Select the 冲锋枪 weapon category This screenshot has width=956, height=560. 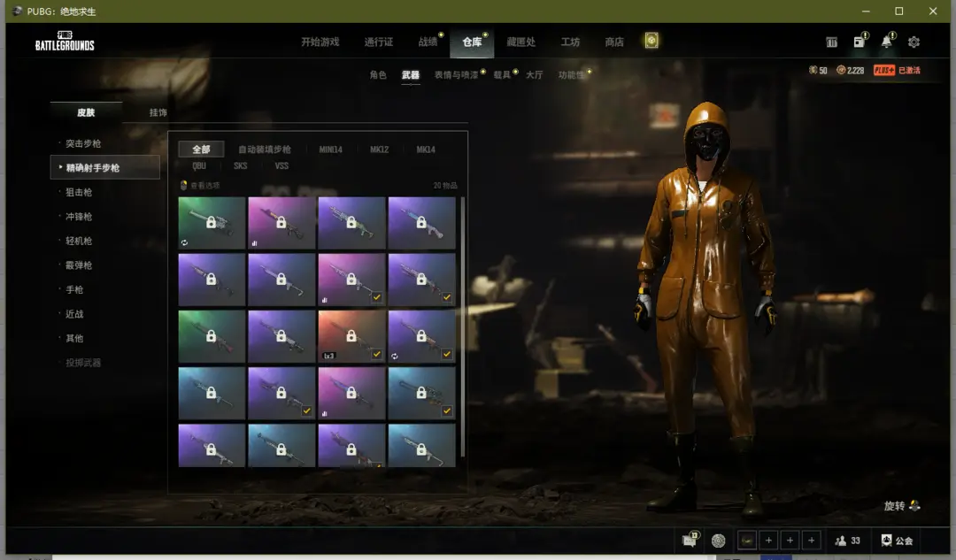pyautogui.click(x=78, y=216)
